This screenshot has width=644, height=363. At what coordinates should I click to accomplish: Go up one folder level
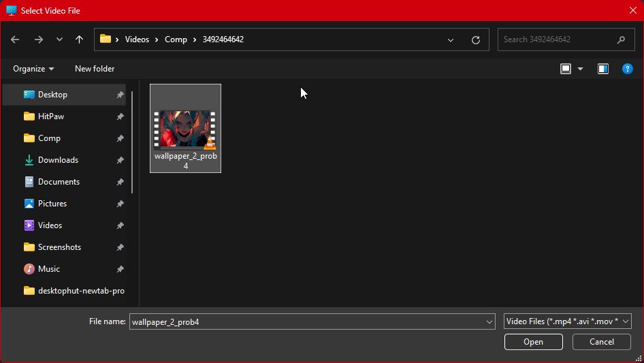(79, 40)
